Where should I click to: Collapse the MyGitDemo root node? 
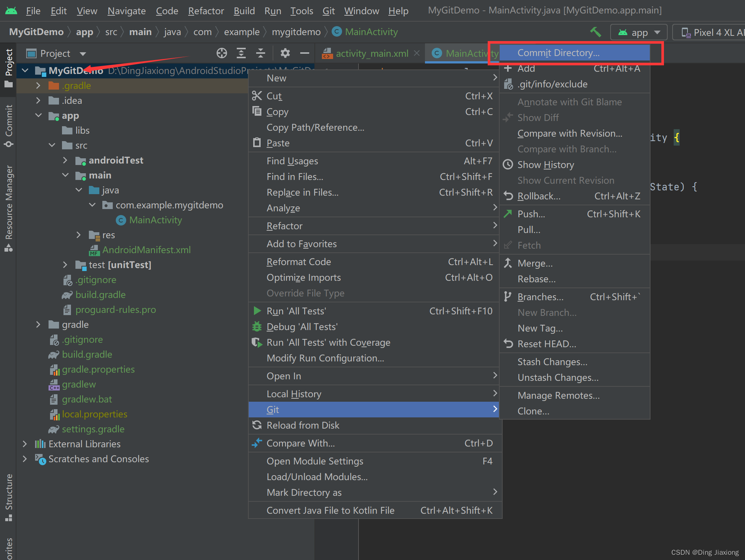pos(25,71)
